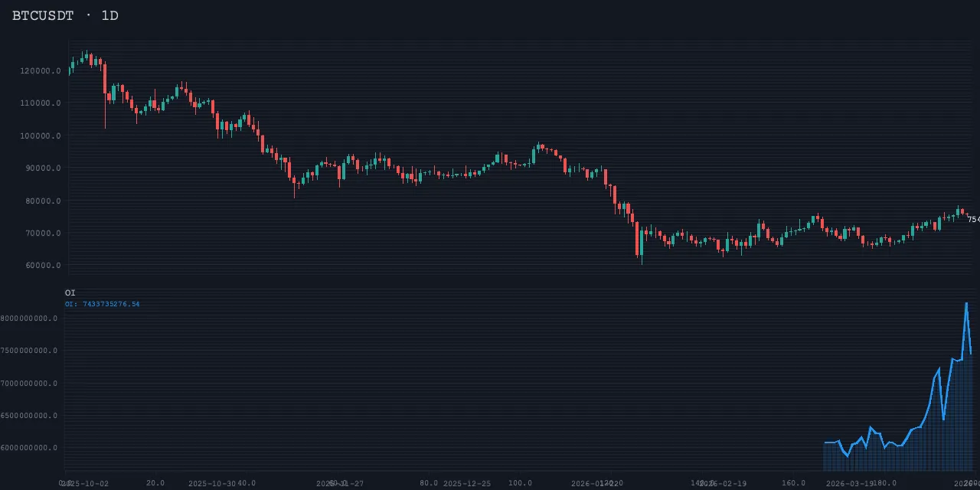Click the 160.0 index label on time axis
980x490 pixels.
tap(793, 483)
